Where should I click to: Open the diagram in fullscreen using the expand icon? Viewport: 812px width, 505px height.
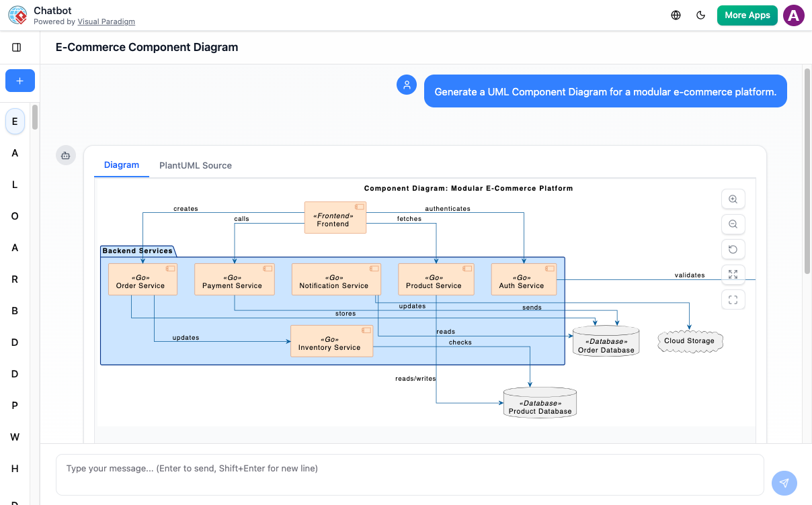733,274
